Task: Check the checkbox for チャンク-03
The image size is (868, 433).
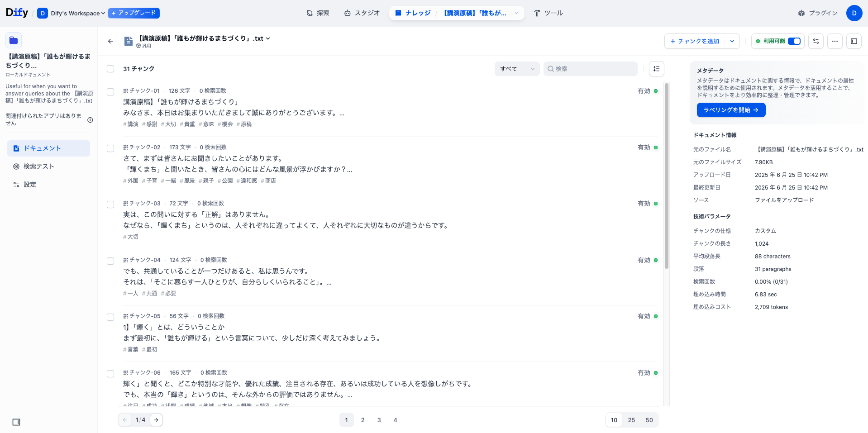Action: point(110,204)
